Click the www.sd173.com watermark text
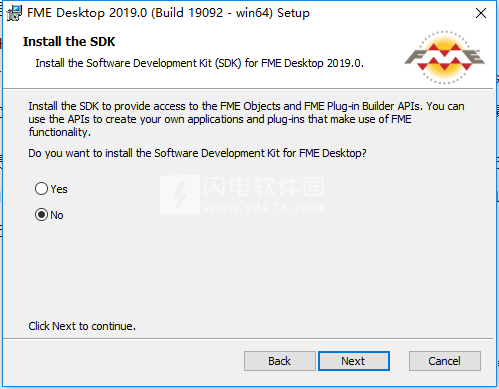The width and height of the screenshot is (499, 389). [x=264, y=208]
